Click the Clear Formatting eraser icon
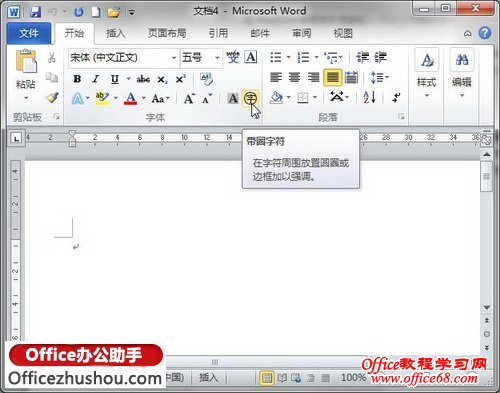Image resolution: width=500 pixels, height=393 pixels. pyautogui.click(x=206, y=79)
